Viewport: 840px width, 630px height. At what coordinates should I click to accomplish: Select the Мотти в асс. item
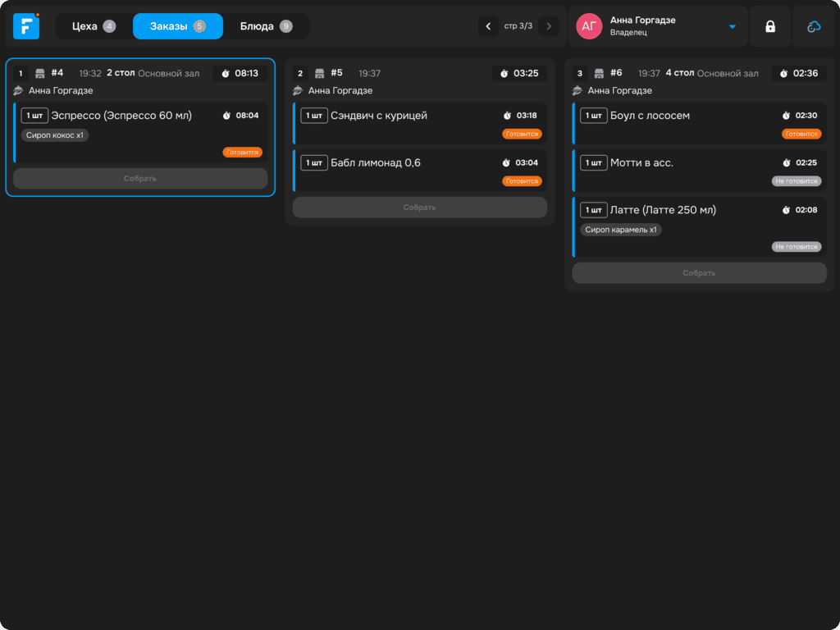coord(699,171)
